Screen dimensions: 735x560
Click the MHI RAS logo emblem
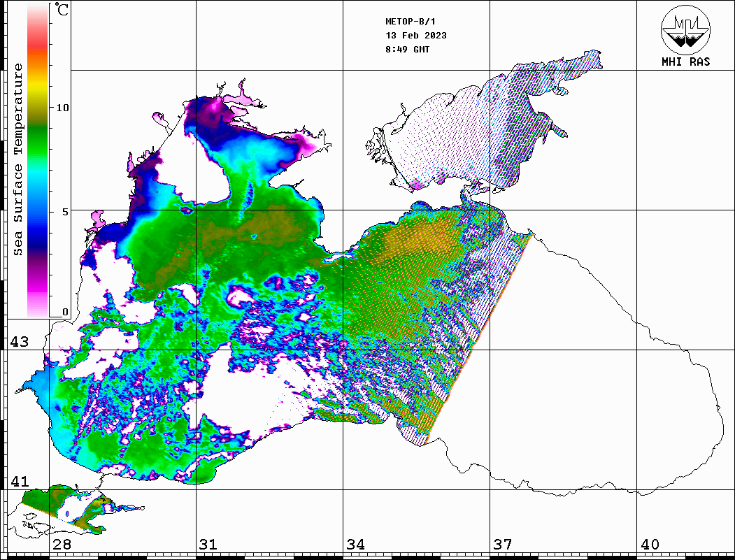click(x=686, y=29)
